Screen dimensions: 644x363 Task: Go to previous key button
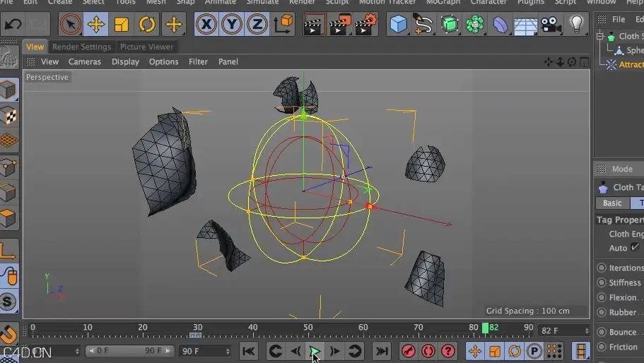pyautogui.click(x=275, y=351)
